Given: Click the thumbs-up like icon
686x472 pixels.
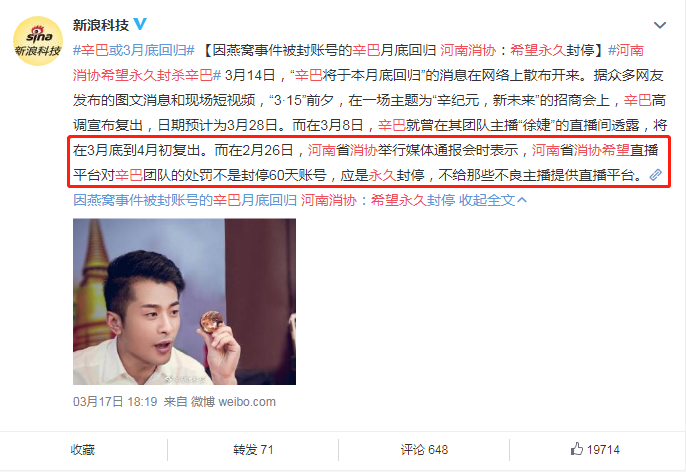Looking at the screenshot, I should pos(577,449).
